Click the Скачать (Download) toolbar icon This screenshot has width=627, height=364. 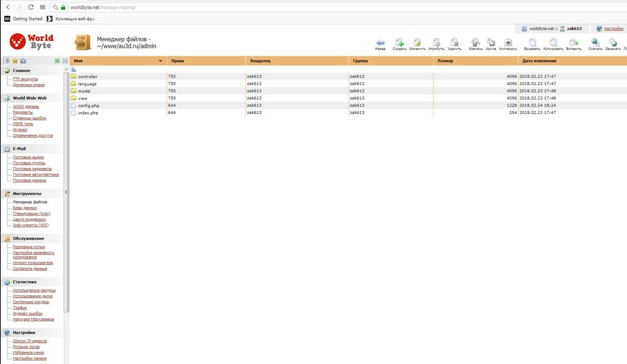(595, 43)
